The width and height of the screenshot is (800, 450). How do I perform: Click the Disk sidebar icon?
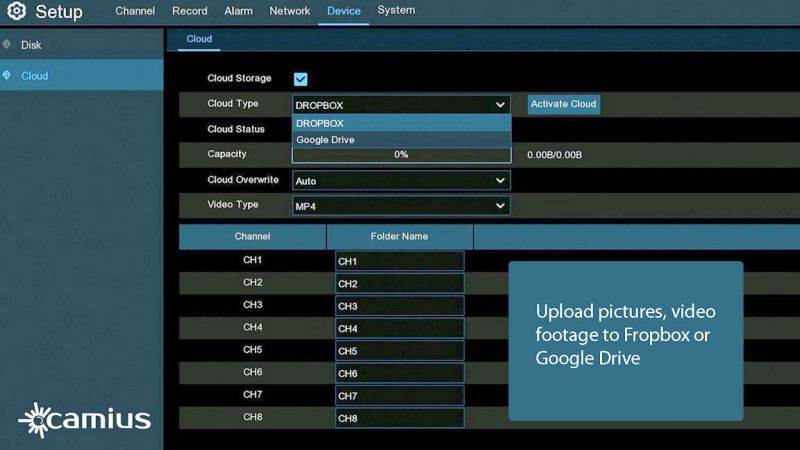pos(8,45)
